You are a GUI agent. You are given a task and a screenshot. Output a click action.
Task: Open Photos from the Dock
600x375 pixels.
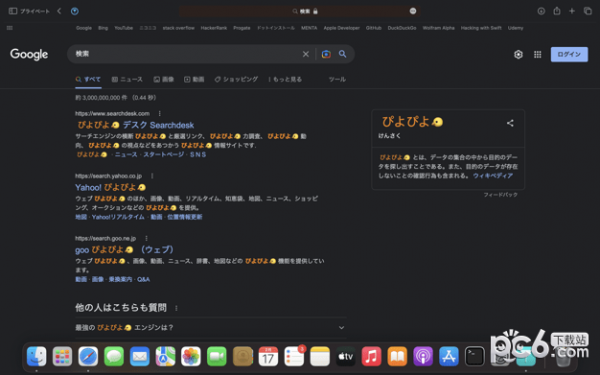[x=191, y=356]
